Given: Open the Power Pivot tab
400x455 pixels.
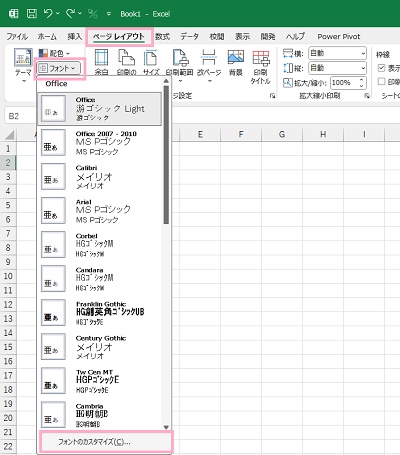Looking at the screenshot, I should click(x=339, y=37).
